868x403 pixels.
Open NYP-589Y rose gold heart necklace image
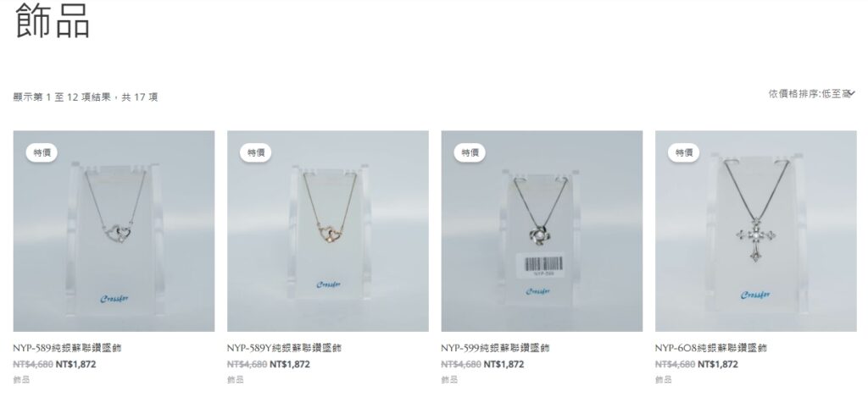pos(328,231)
